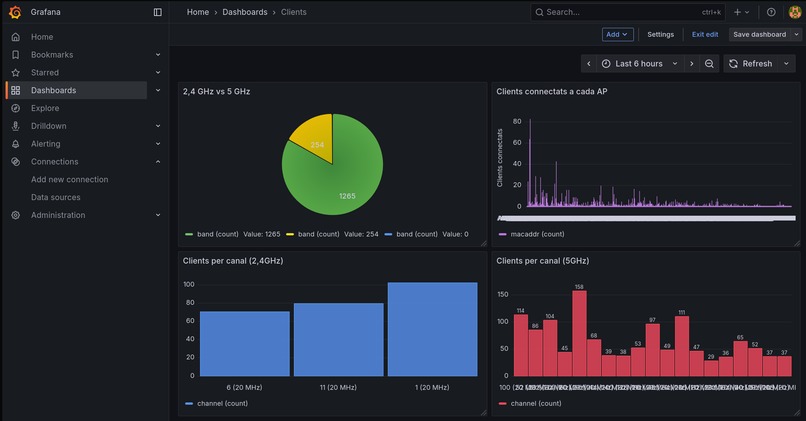This screenshot has width=806, height=421.
Task: Select Data sources menu item
Action: (x=56, y=197)
